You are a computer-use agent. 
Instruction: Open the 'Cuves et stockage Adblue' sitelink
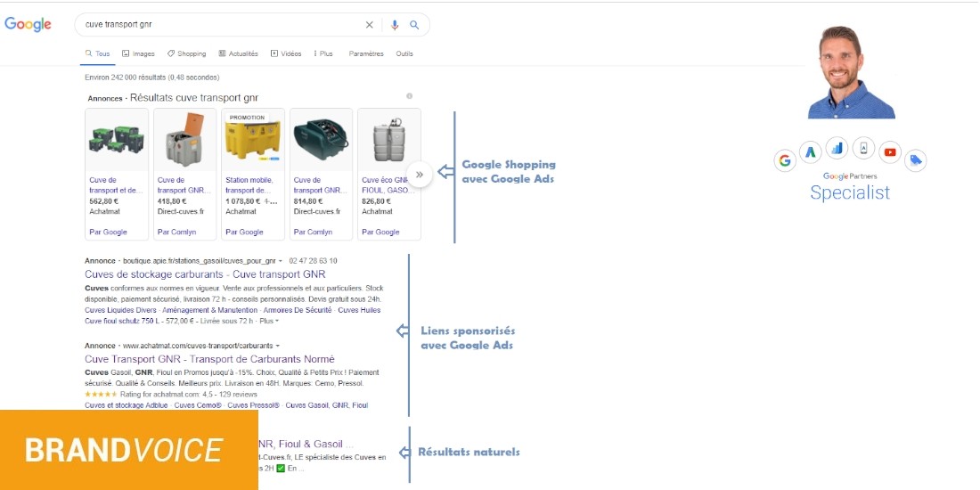(127, 405)
